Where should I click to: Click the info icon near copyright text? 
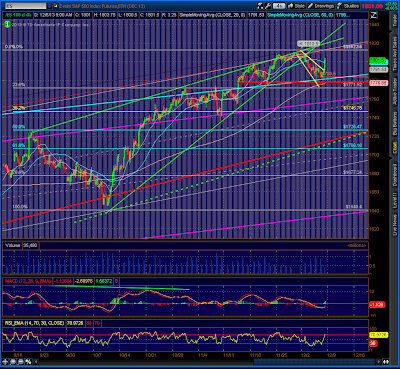[7, 24]
